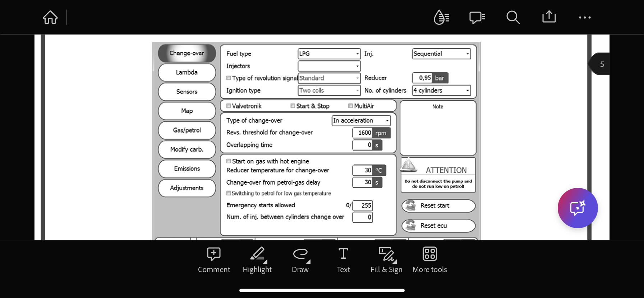Click the ATTENTION heading text
Screen dimensions: 644x298
click(x=446, y=170)
